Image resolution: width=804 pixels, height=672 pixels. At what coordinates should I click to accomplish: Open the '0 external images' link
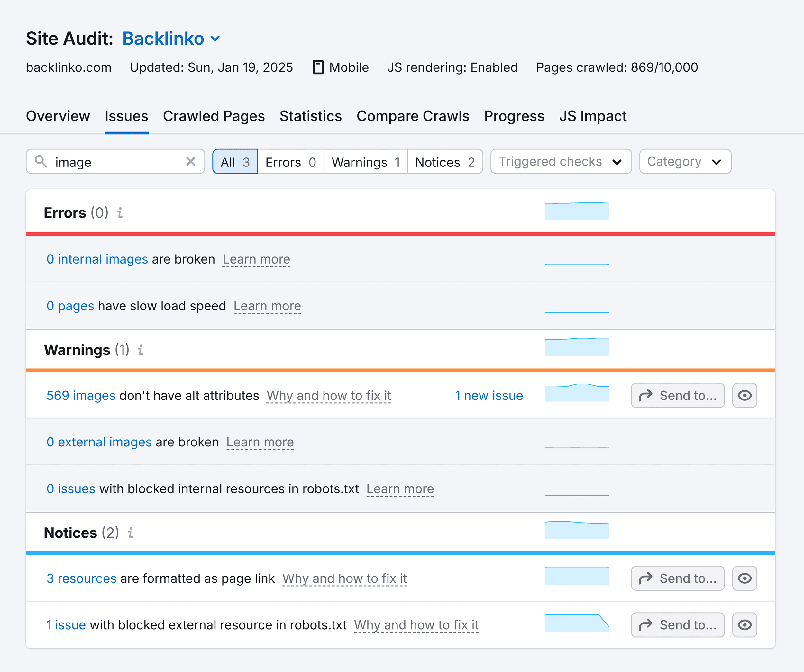click(x=99, y=442)
